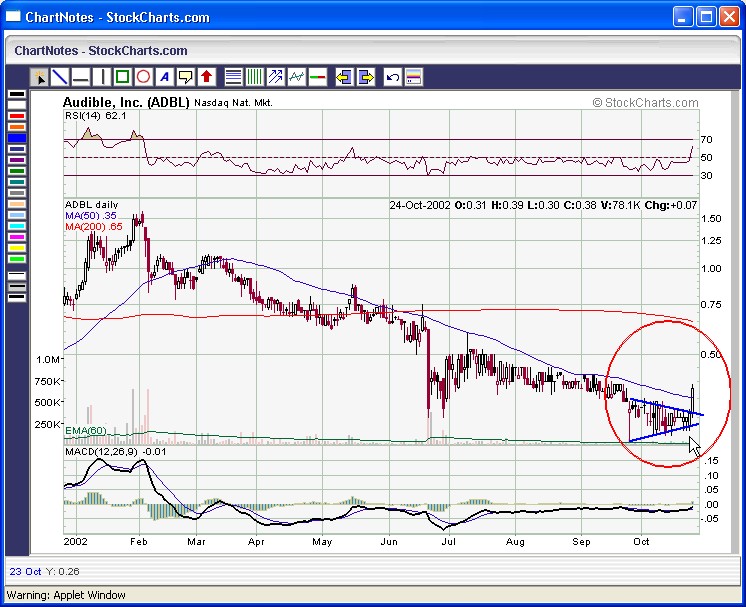Pick the magenta color swatch
Viewport: 746px width, 607px height.
coord(17,237)
